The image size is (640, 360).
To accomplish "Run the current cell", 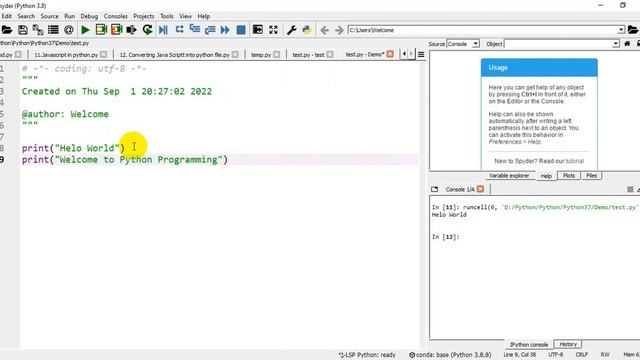I will click(x=101, y=30).
